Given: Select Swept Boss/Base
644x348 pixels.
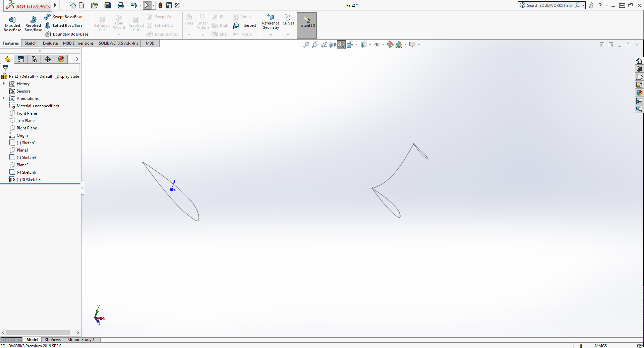Looking at the screenshot, I should [x=63, y=17].
